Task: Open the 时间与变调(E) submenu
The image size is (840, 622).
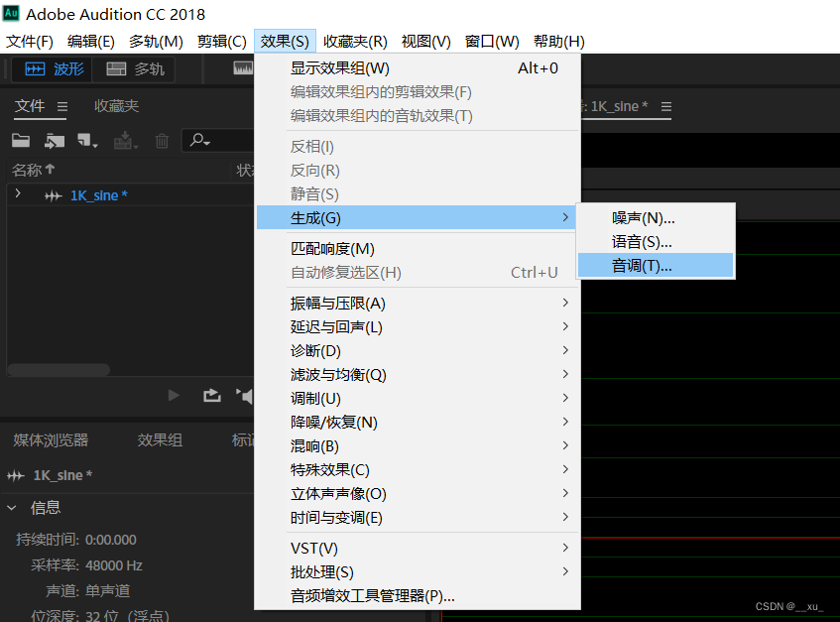Action: pyautogui.click(x=417, y=518)
